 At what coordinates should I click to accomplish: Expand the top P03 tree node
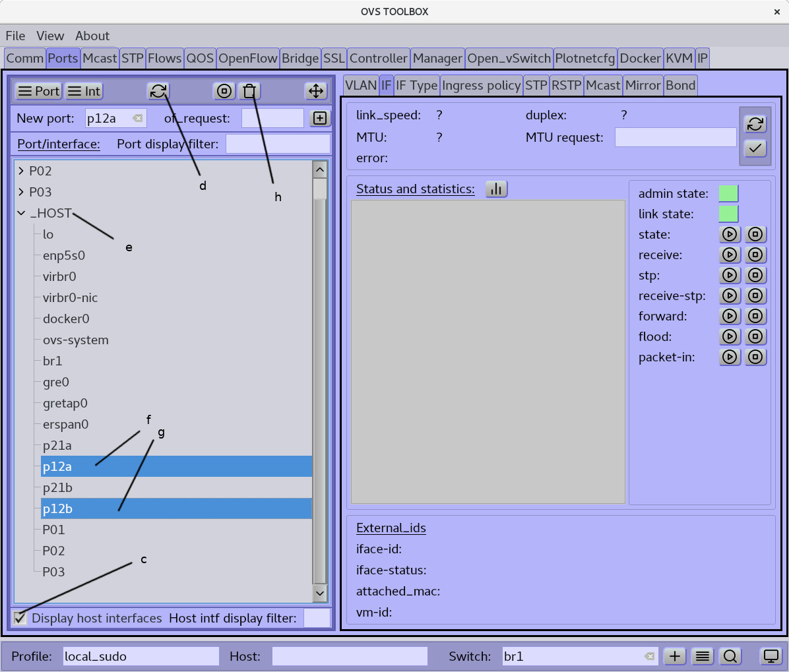20,192
